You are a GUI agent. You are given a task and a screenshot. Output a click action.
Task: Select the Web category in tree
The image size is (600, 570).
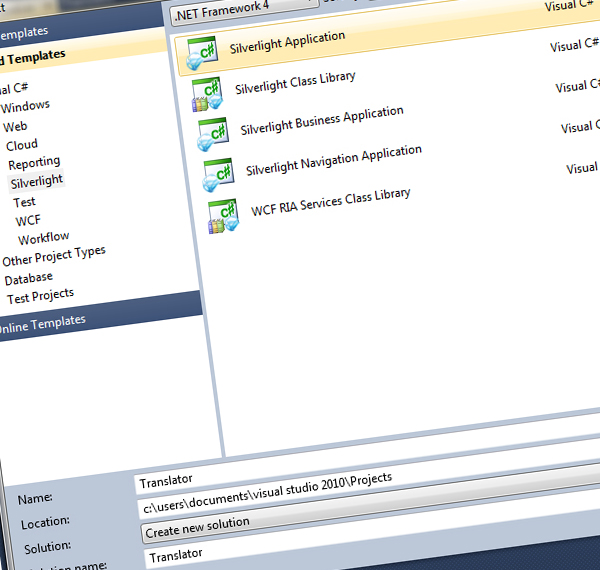click(15, 127)
